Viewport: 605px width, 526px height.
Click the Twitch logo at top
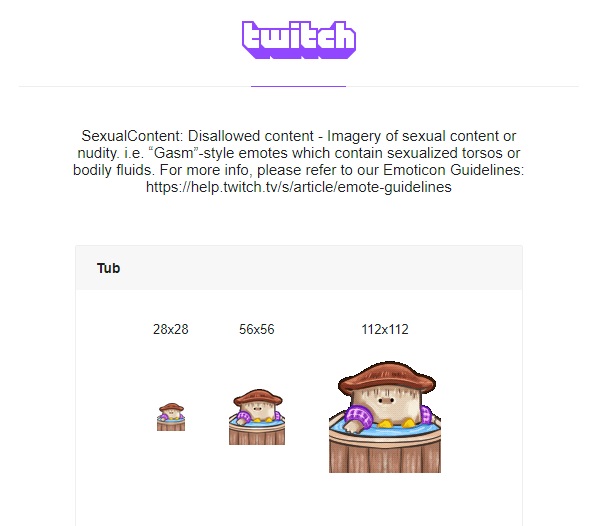point(299,40)
